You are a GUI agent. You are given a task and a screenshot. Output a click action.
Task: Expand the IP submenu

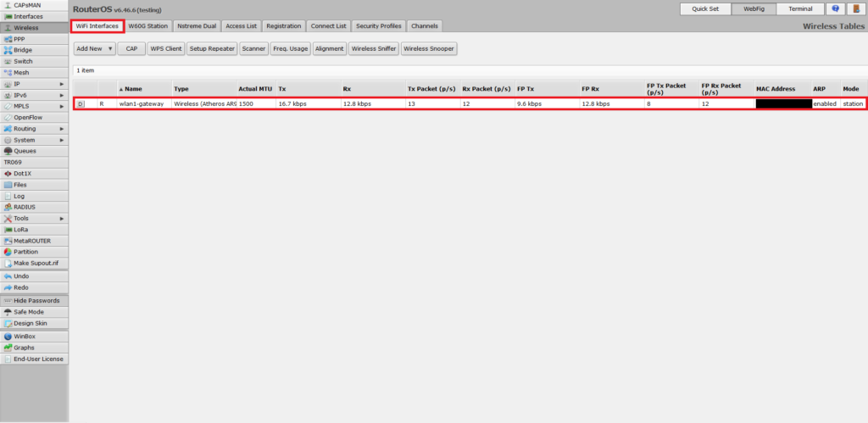click(34, 84)
